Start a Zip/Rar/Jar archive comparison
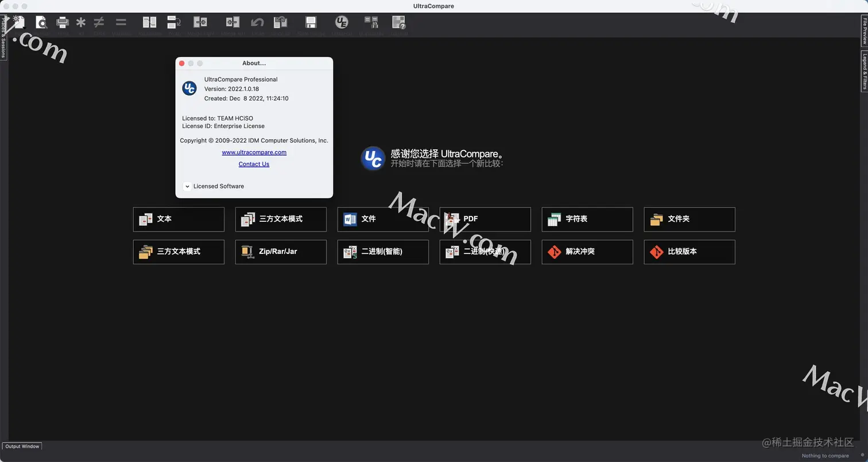This screenshot has height=462, width=868. [281, 252]
